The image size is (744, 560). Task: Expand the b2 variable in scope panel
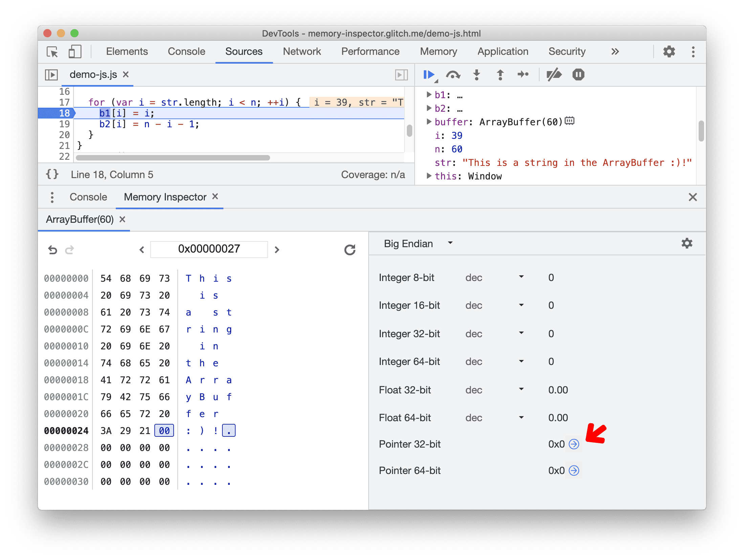(429, 109)
